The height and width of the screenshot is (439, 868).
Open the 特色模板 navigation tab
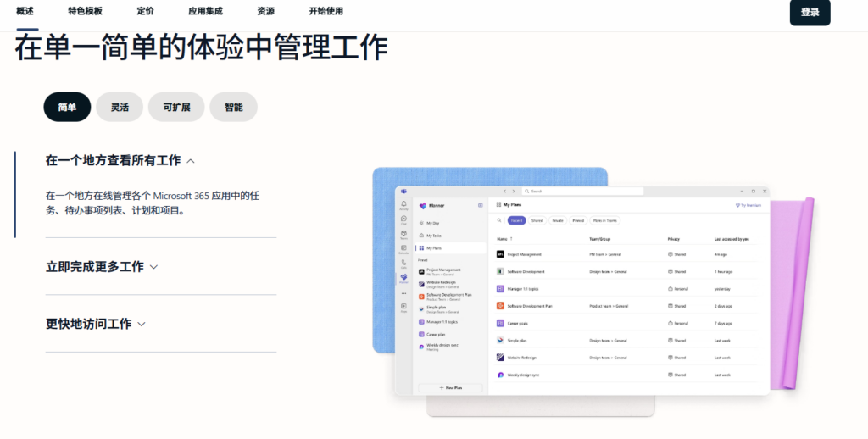tap(86, 11)
